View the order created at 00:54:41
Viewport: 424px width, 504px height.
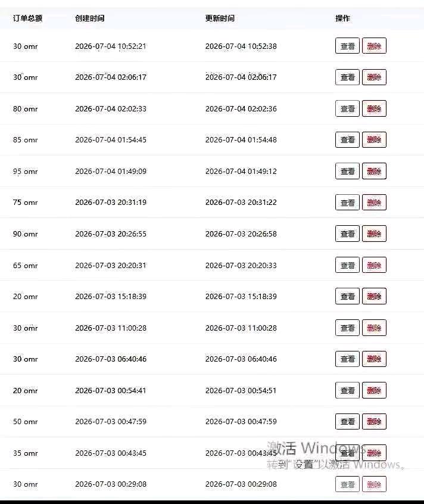tap(347, 390)
